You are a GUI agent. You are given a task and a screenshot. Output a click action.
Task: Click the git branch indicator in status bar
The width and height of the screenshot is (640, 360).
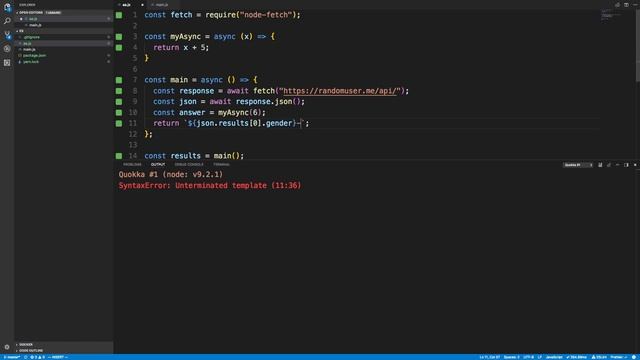[11, 357]
